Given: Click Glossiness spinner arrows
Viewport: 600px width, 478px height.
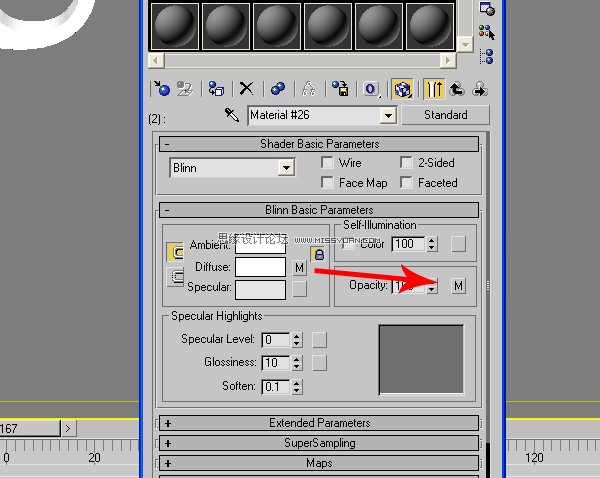Looking at the screenshot, I should coord(297,363).
